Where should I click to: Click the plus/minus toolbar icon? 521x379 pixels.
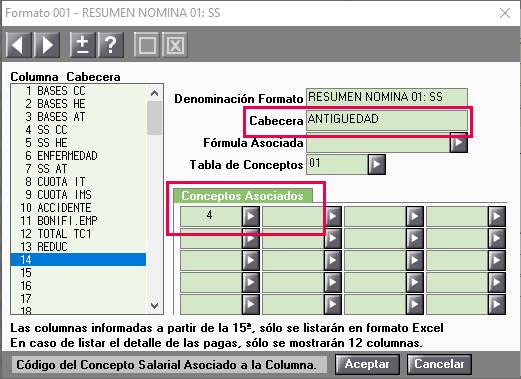(x=82, y=44)
